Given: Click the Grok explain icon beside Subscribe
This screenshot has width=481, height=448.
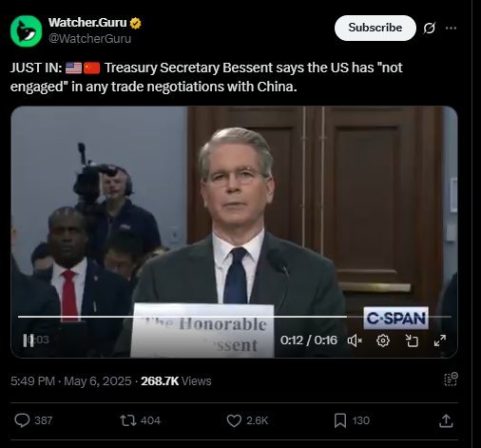Looking at the screenshot, I should point(430,28).
